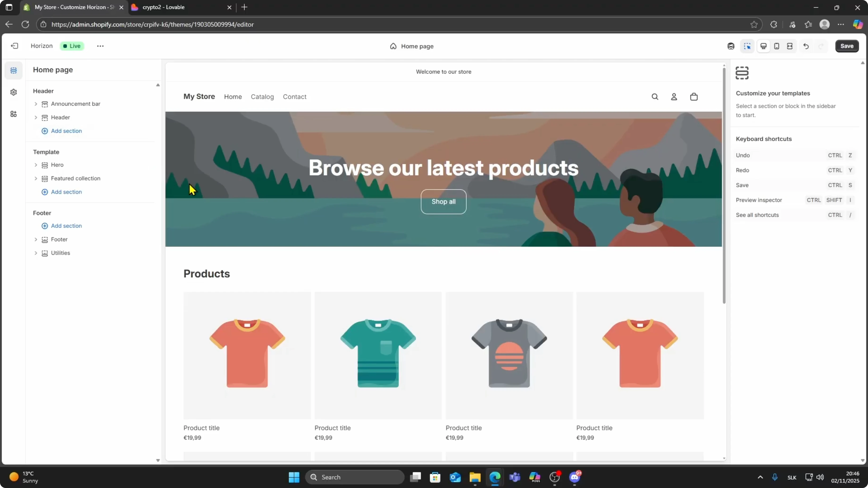Click the Redo arrow in top bar

tap(821, 46)
